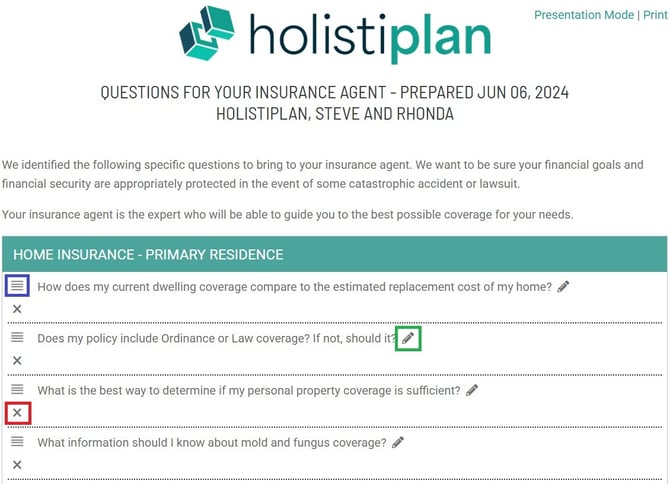Click drag handle for mold and fungus question

click(x=17, y=442)
